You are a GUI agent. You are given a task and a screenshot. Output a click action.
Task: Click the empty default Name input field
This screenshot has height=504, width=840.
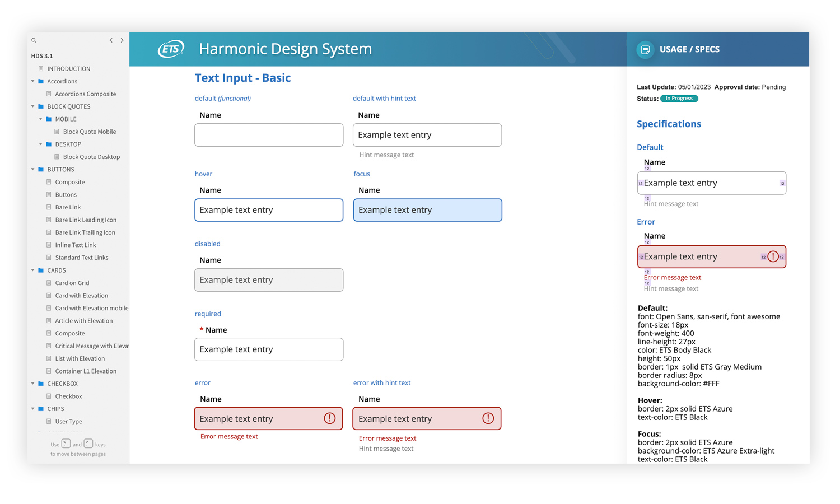[269, 135]
